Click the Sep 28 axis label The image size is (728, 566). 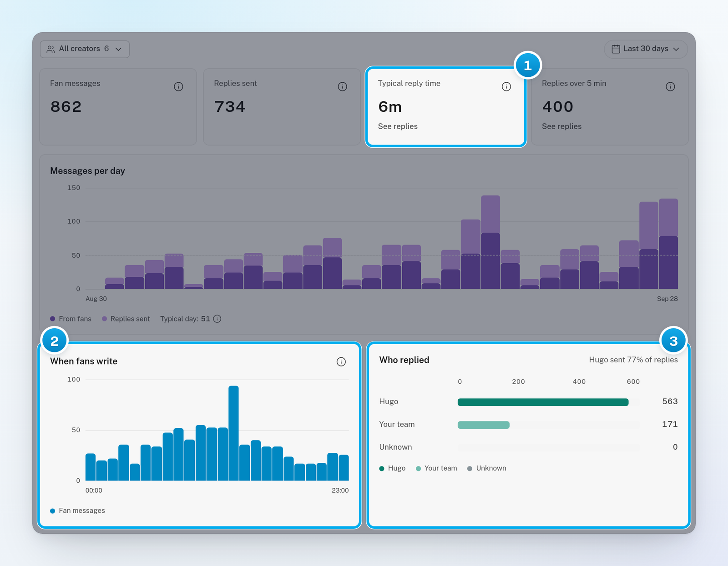(x=667, y=299)
